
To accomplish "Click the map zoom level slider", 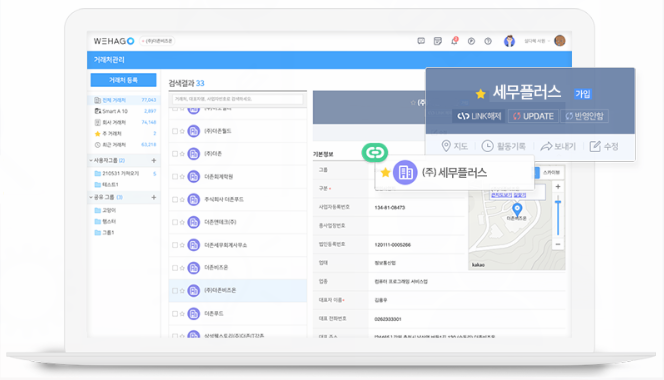I will [558, 216].
